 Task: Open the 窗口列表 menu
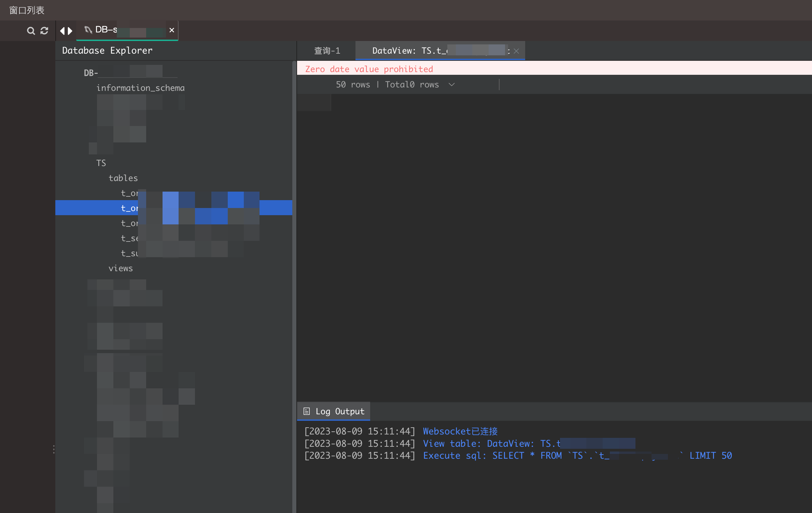pyautogui.click(x=26, y=11)
